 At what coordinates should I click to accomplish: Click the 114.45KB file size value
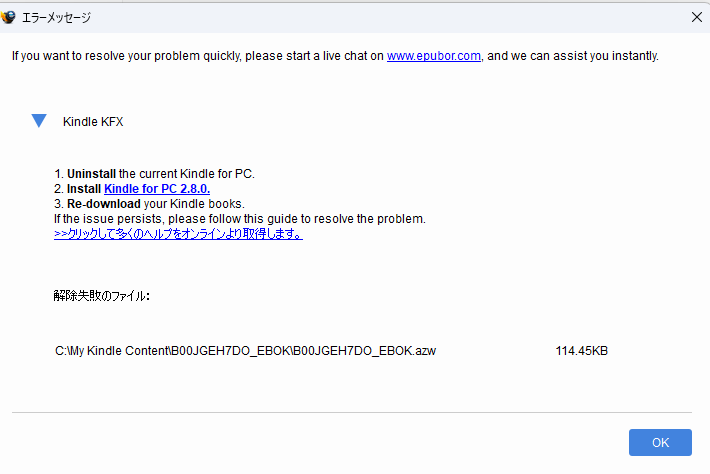(582, 351)
